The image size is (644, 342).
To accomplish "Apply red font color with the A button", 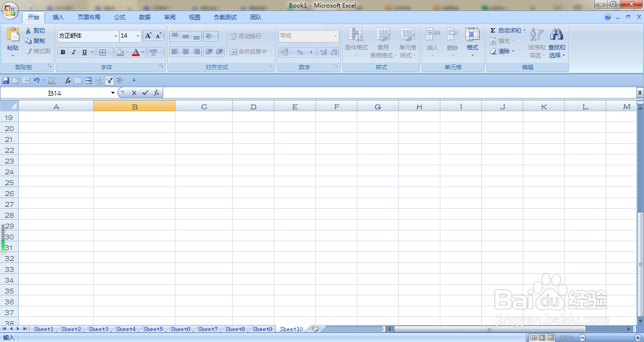I will (x=136, y=52).
